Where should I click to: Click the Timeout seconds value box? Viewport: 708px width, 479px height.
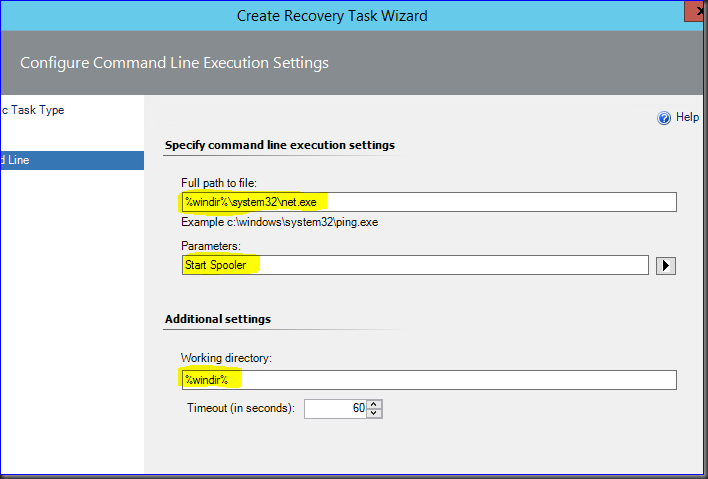335,408
